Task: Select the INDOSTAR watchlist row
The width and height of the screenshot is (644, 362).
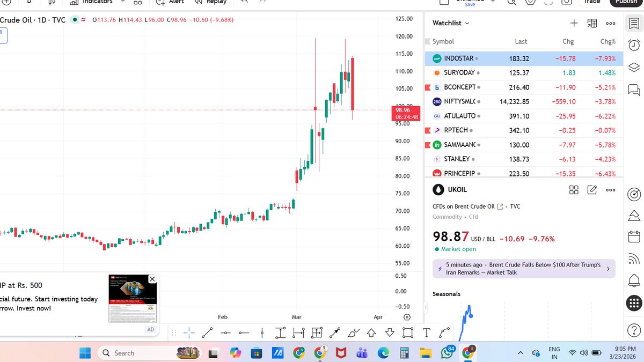Action: pos(524,58)
